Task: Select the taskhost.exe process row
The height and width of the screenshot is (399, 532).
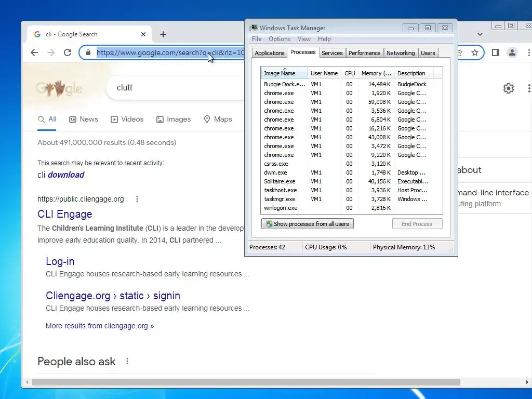Action: tap(348, 190)
